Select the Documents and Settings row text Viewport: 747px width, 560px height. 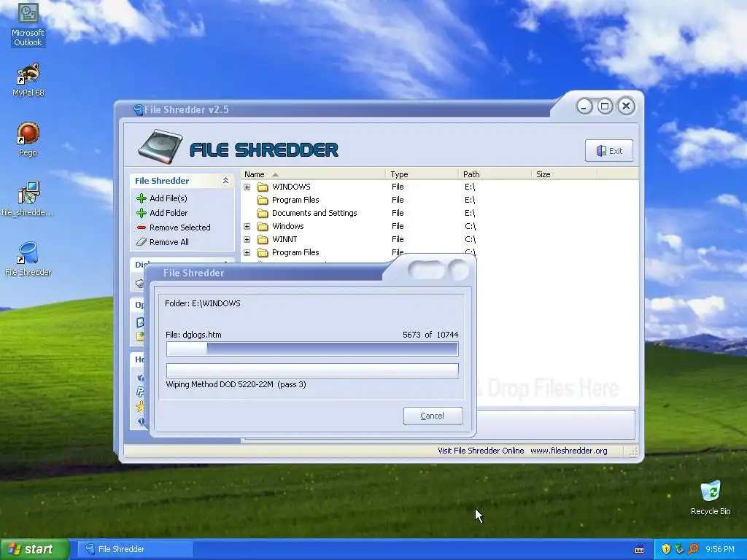(314, 213)
